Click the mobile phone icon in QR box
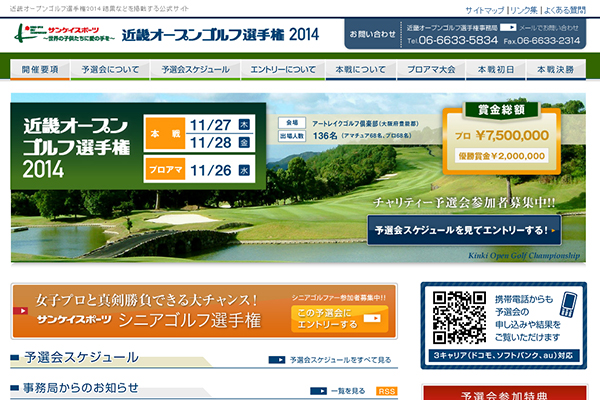 [x=568, y=305]
